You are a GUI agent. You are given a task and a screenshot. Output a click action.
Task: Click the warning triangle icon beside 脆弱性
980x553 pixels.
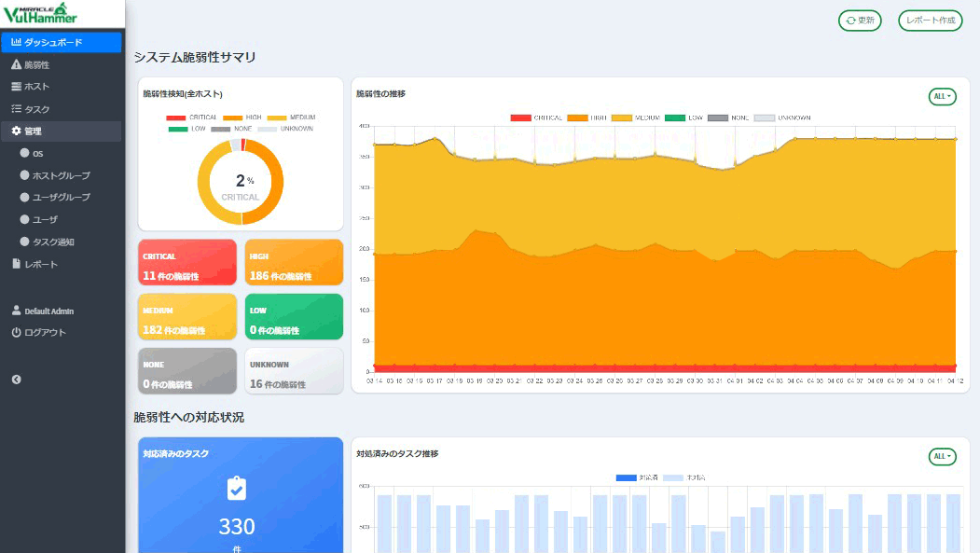(16, 65)
